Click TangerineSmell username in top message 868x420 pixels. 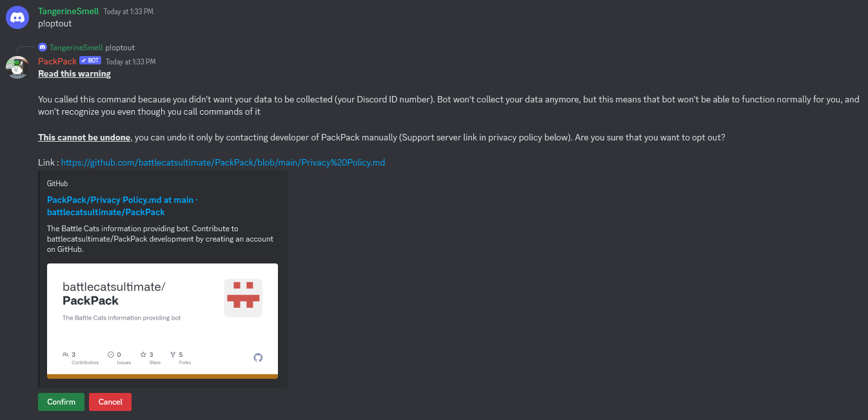tap(69, 11)
